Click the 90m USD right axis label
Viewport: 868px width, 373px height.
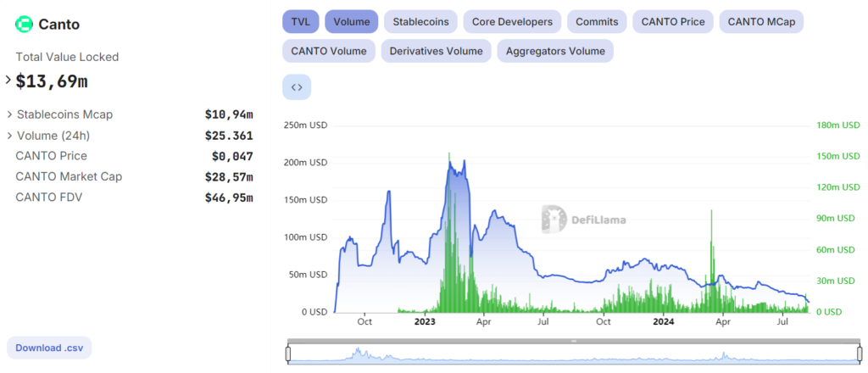(x=836, y=219)
